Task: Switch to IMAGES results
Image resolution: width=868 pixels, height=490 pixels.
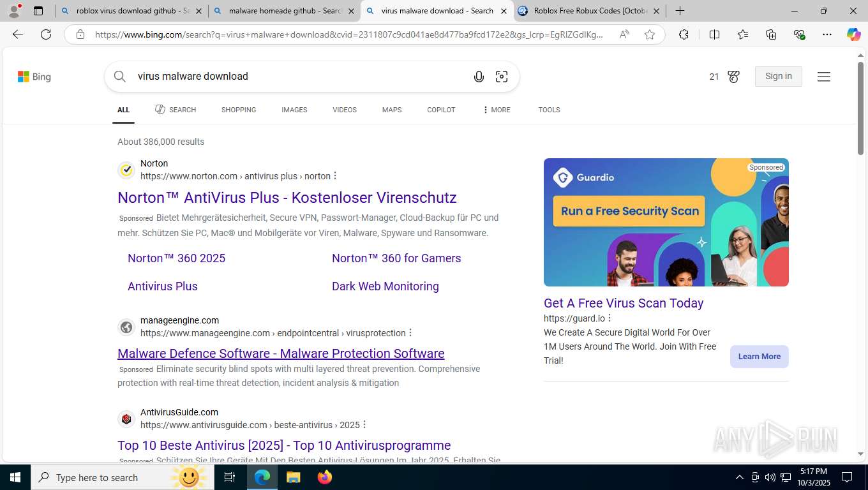Action: [294, 110]
